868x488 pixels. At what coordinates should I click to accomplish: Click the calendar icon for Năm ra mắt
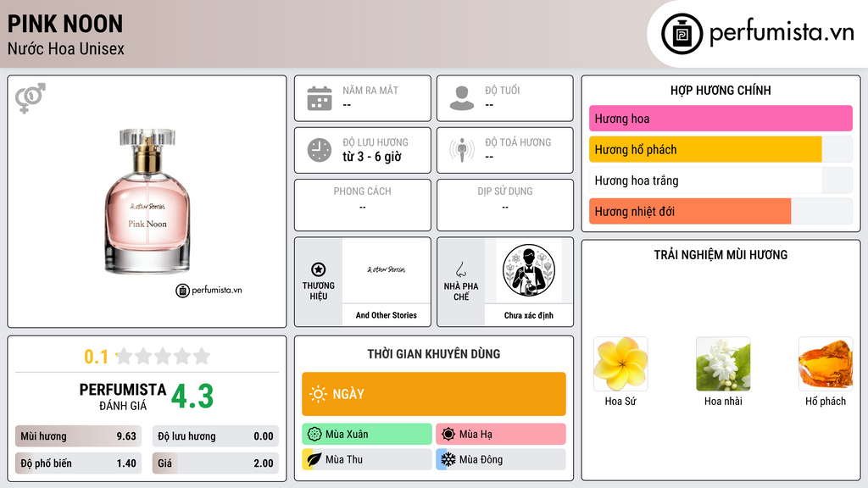coord(320,98)
